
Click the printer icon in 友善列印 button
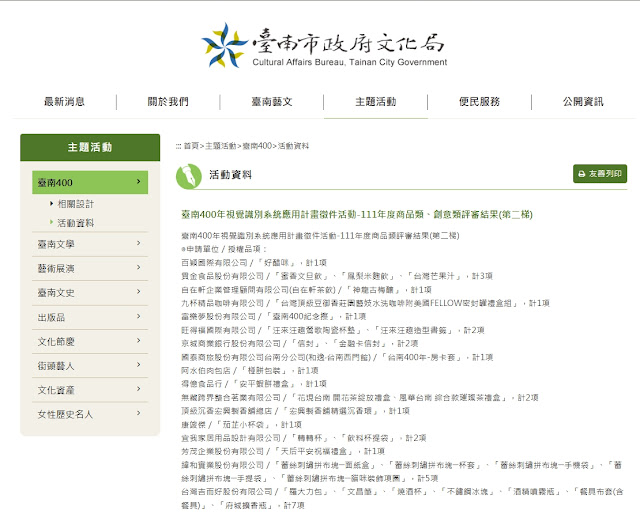tap(582, 174)
